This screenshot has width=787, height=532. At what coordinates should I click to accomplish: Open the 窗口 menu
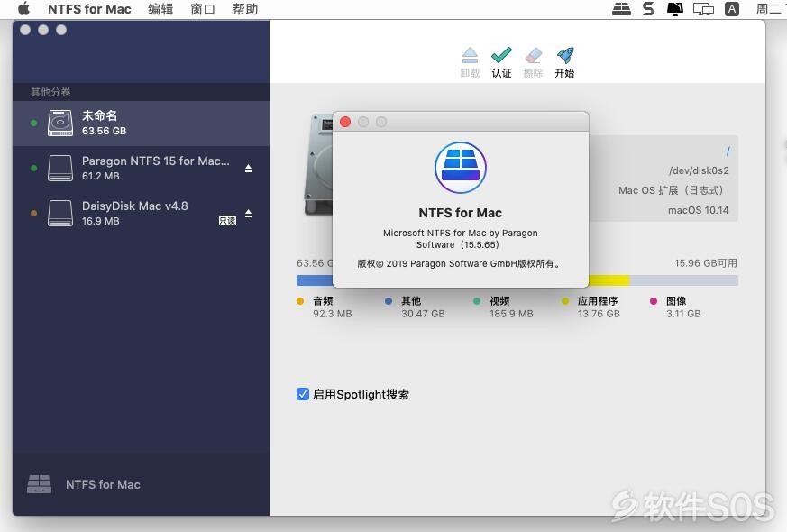203,9
